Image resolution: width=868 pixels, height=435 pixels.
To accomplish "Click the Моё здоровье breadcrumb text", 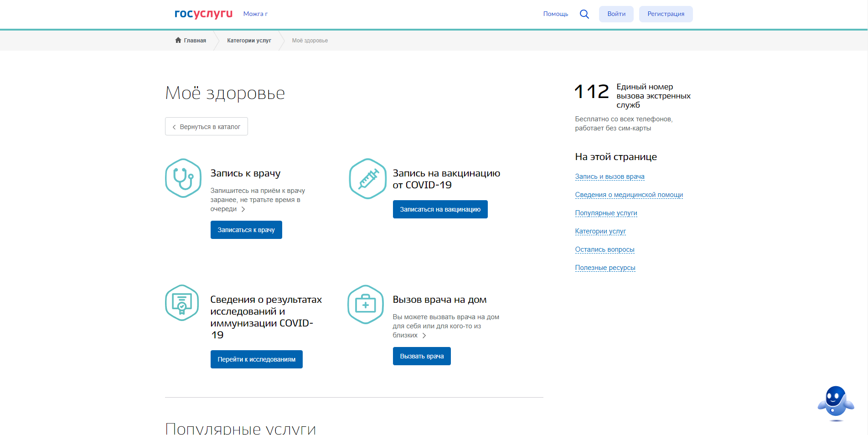I will [310, 41].
